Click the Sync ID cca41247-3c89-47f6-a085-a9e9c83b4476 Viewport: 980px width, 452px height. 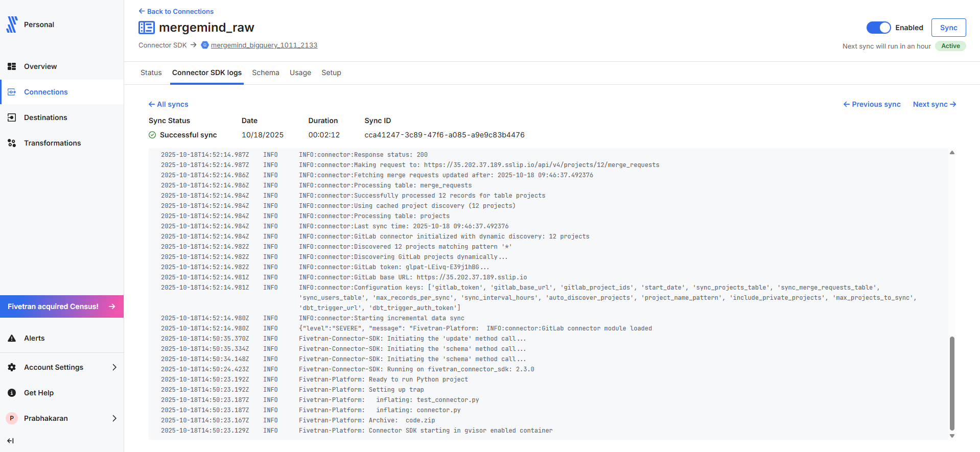tap(445, 135)
